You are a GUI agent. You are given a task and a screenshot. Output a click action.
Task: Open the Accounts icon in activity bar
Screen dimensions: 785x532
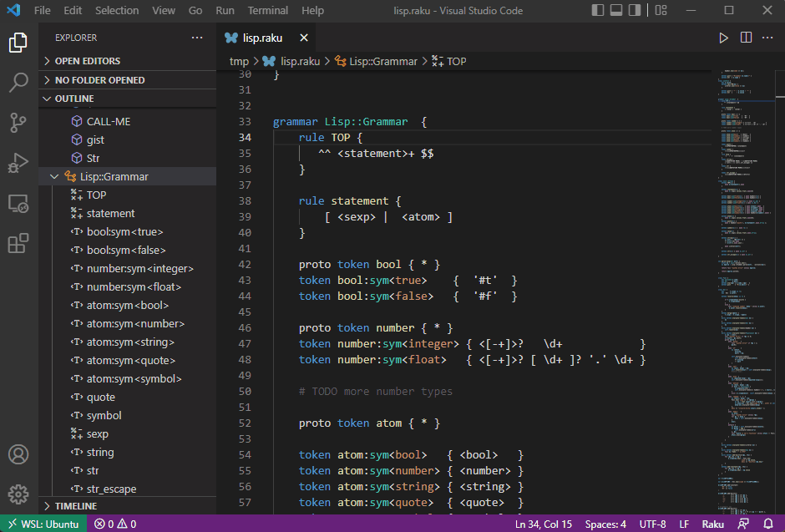(18, 454)
